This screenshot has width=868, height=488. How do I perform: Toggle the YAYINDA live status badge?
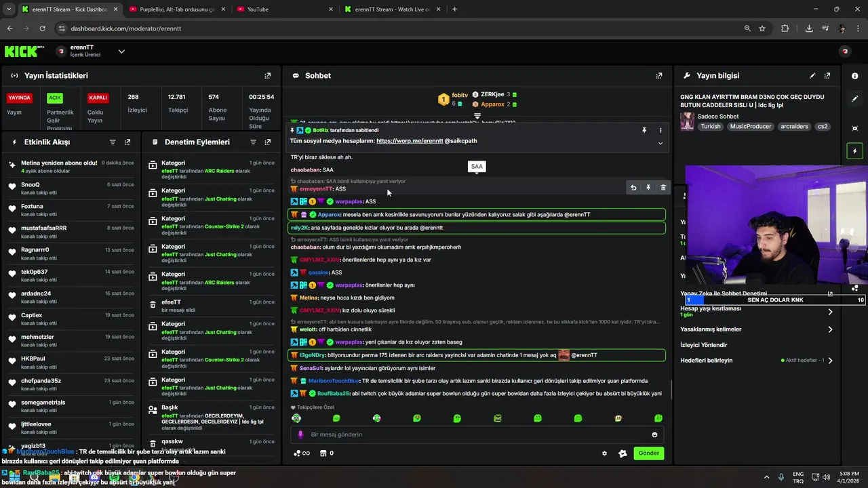click(19, 98)
